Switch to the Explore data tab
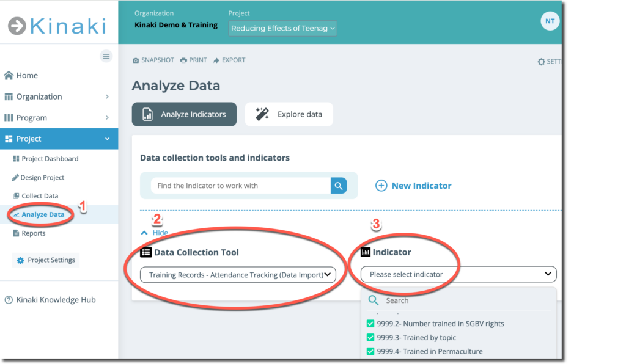Image resolution: width=626 pixels, height=364 pixels. click(289, 114)
